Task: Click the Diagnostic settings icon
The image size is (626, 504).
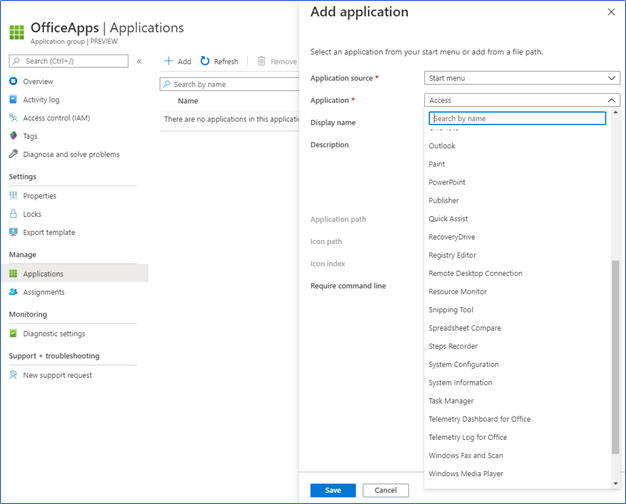Action: [x=13, y=333]
